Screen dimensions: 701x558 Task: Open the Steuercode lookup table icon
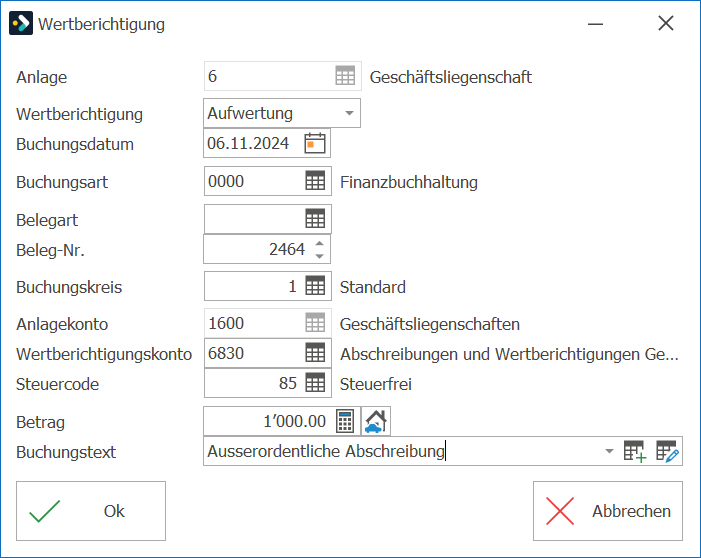(x=315, y=383)
